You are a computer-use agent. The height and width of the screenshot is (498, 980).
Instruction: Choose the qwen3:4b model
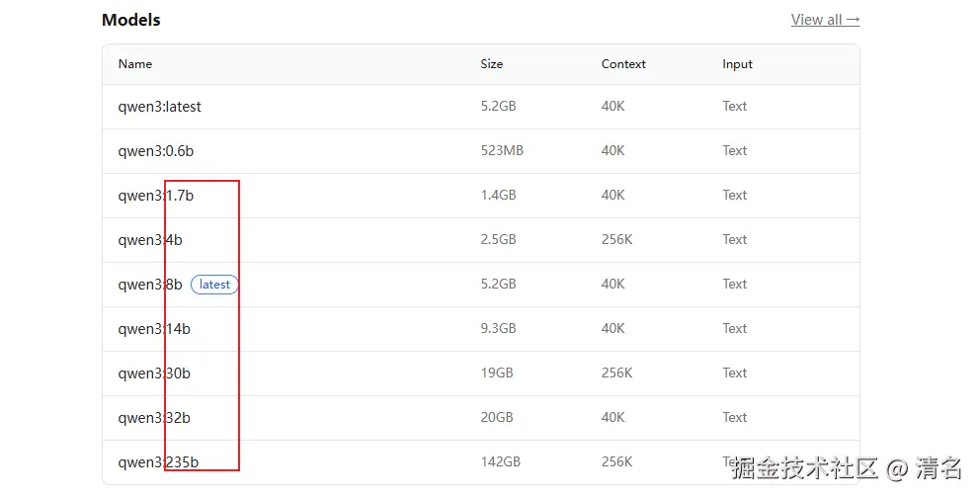pyautogui.click(x=150, y=240)
